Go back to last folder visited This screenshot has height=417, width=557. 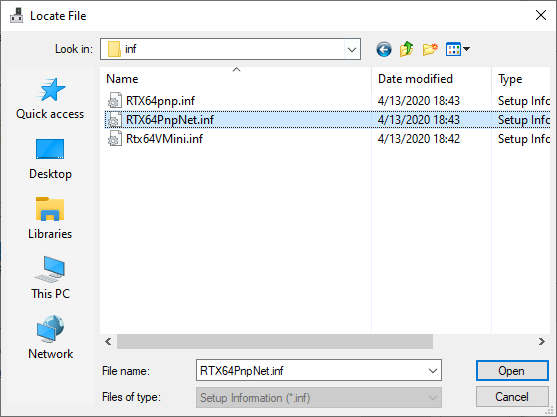pos(384,49)
